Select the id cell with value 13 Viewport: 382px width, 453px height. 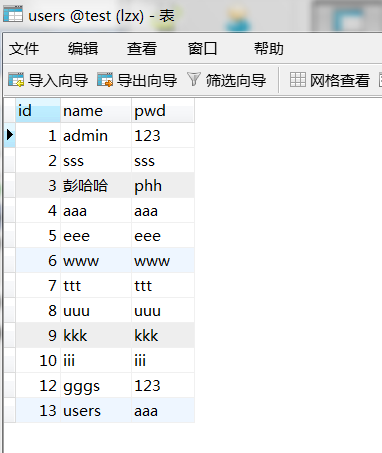pyautogui.click(x=38, y=410)
